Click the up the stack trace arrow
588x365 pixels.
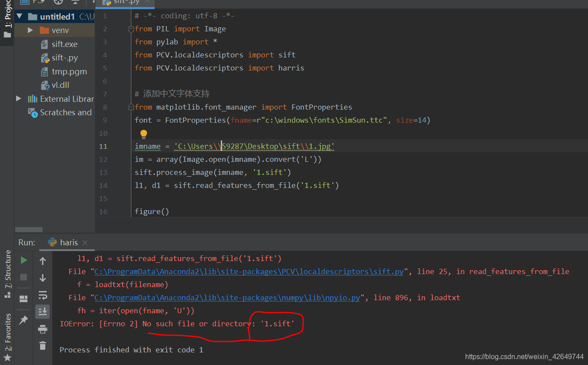(43, 261)
